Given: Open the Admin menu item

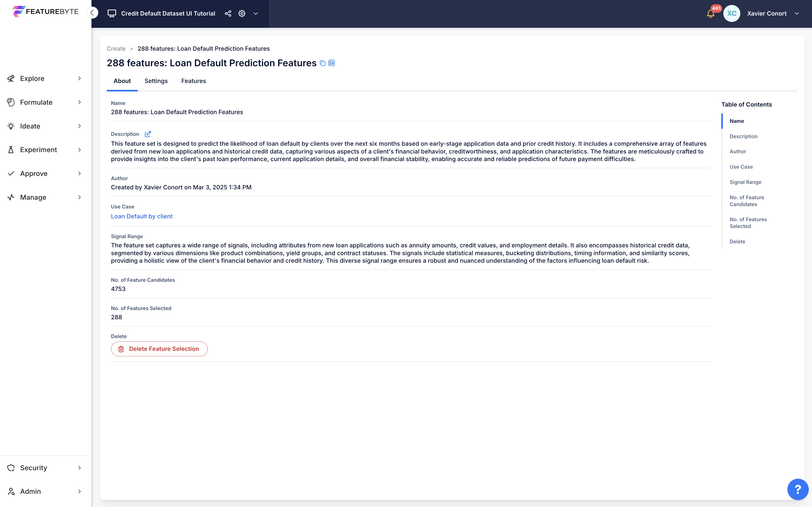Looking at the screenshot, I should click(46, 492).
